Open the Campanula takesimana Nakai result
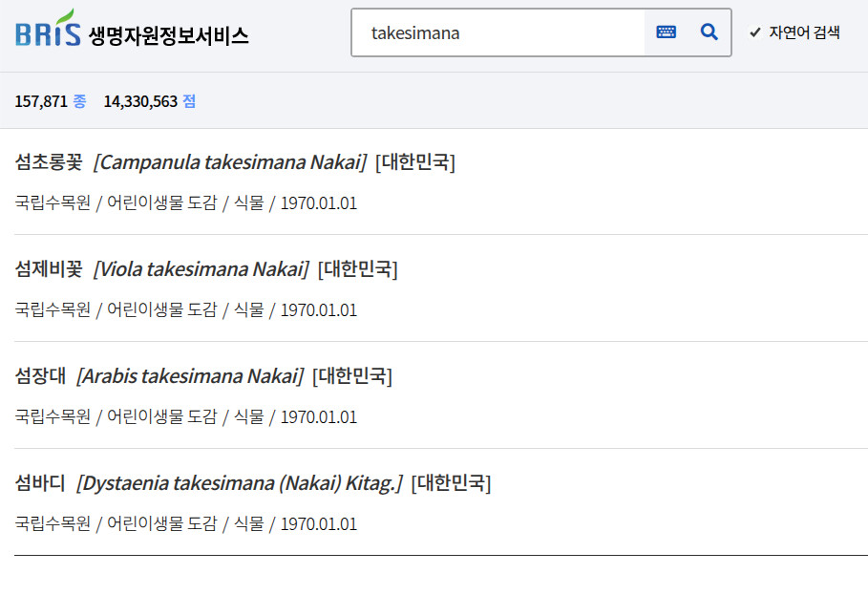This screenshot has width=868, height=595. (x=230, y=162)
